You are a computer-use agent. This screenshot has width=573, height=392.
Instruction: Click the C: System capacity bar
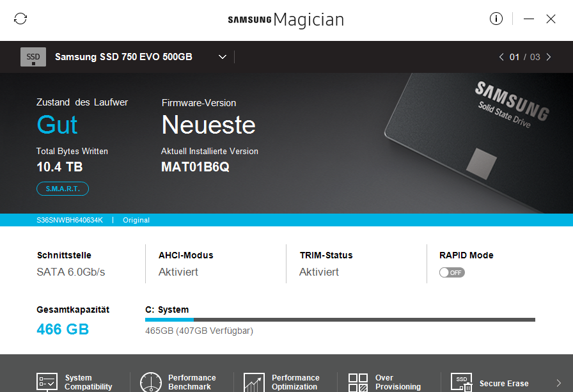(x=340, y=320)
